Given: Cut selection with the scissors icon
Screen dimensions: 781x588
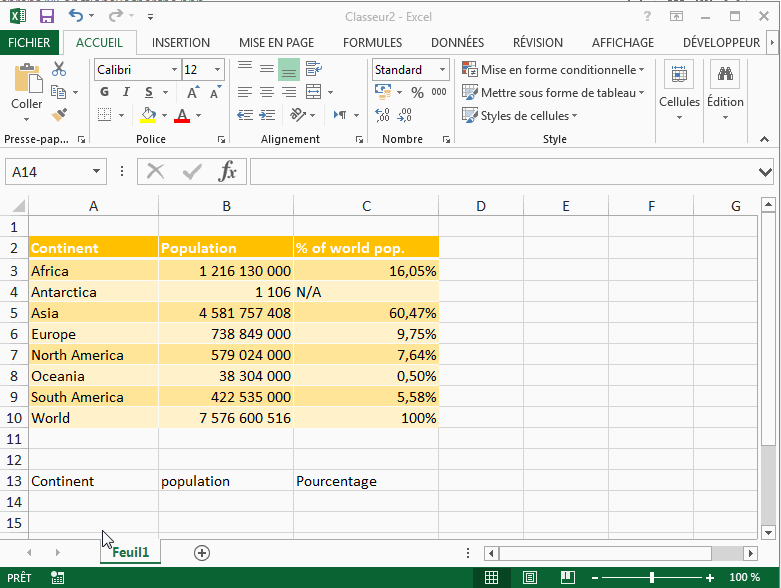Looking at the screenshot, I should click(x=59, y=69).
